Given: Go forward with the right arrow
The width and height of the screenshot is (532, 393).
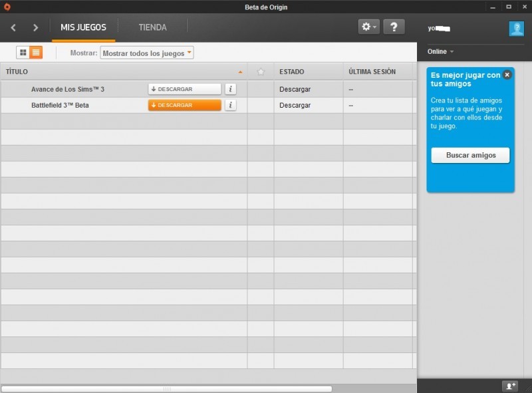Looking at the screenshot, I should [x=35, y=27].
